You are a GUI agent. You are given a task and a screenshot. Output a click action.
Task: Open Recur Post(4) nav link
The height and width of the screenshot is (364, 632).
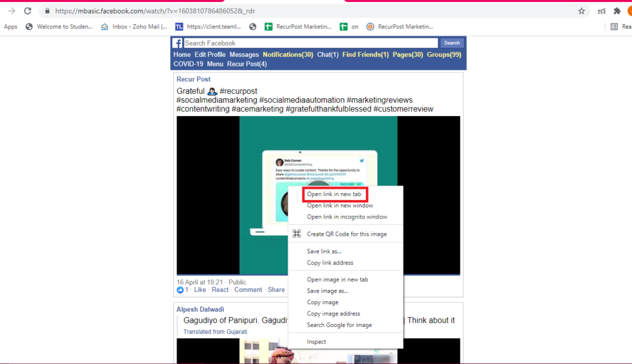point(247,64)
